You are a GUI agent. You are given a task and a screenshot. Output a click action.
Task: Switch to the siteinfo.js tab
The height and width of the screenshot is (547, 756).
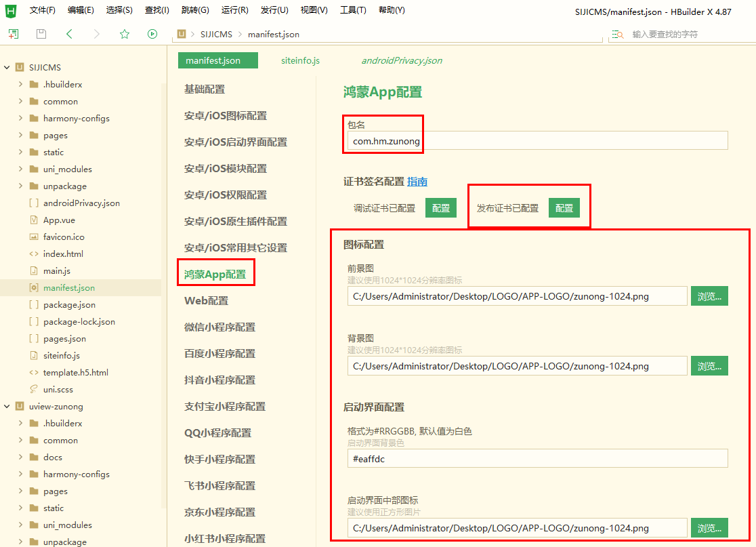300,60
